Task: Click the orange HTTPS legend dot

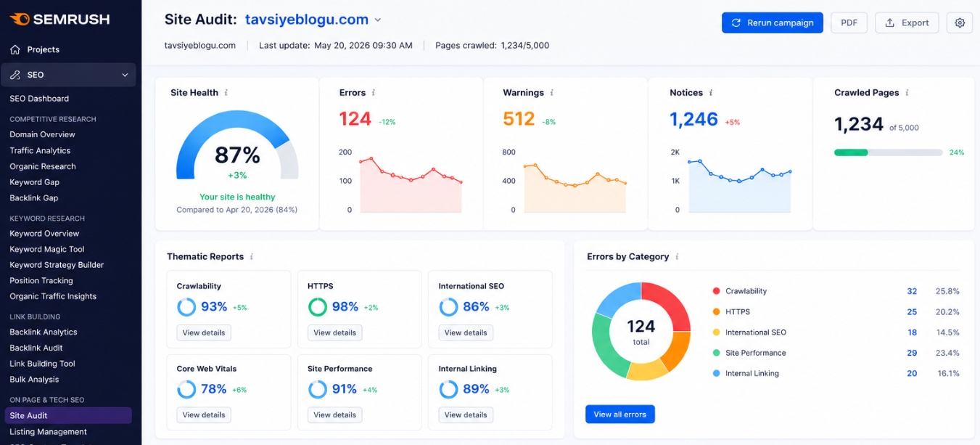Action: tap(717, 311)
